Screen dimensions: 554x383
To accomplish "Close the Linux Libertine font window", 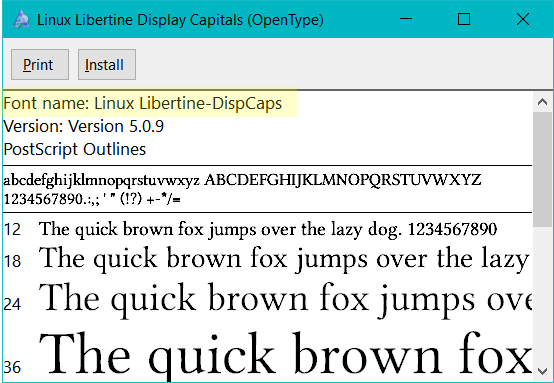I will (x=523, y=19).
